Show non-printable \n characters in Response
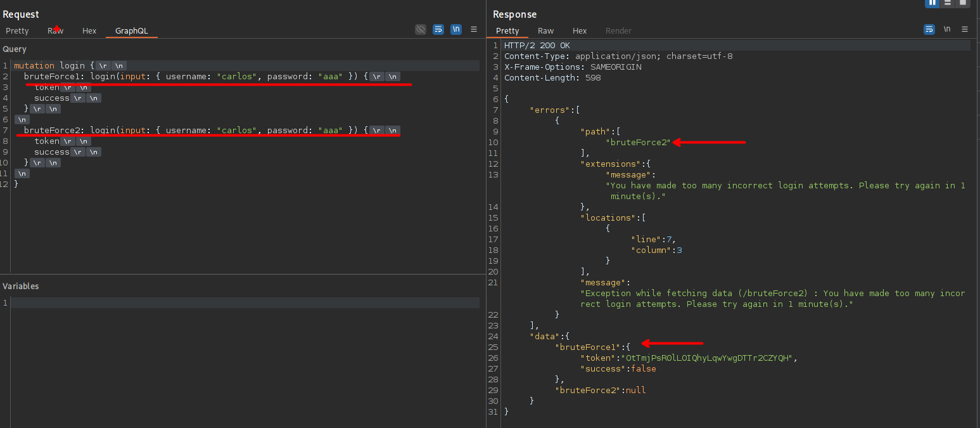The width and height of the screenshot is (980, 428). point(947,29)
